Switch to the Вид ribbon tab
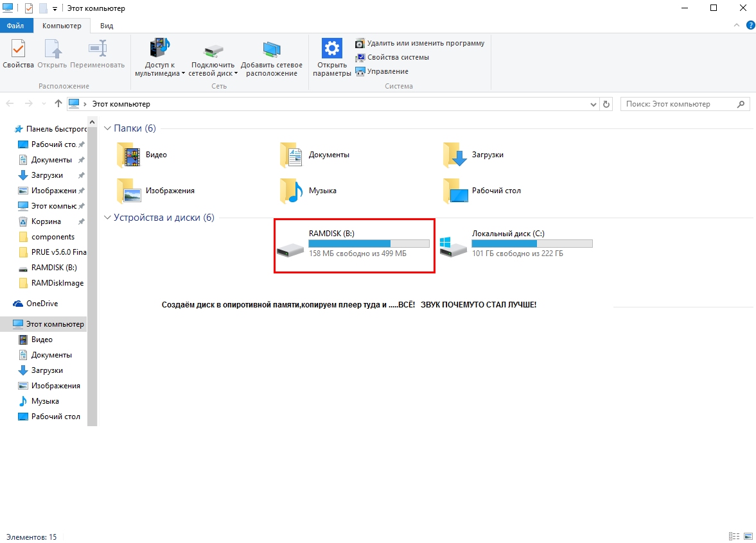 [x=107, y=26]
